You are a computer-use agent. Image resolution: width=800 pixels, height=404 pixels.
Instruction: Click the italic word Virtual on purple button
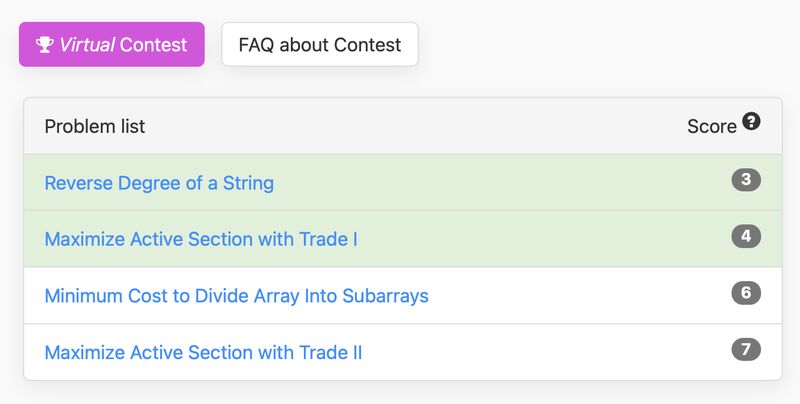click(87, 45)
